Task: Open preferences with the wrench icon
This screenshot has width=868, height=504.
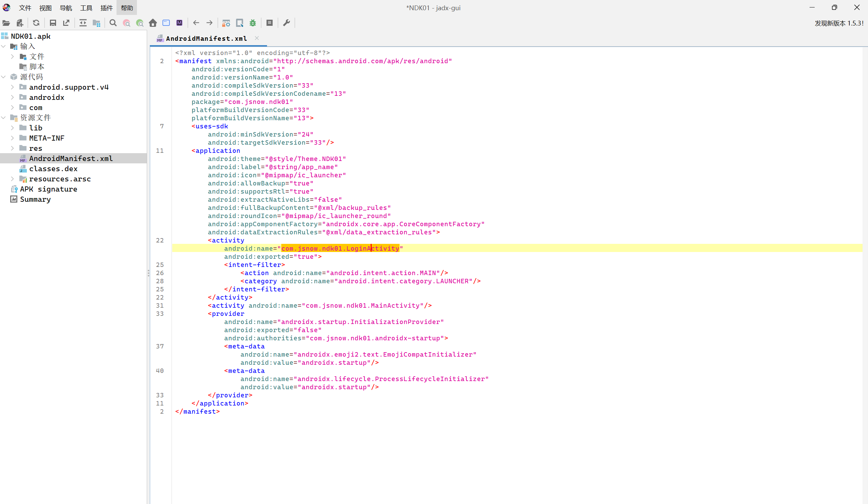Action: pos(286,23)
